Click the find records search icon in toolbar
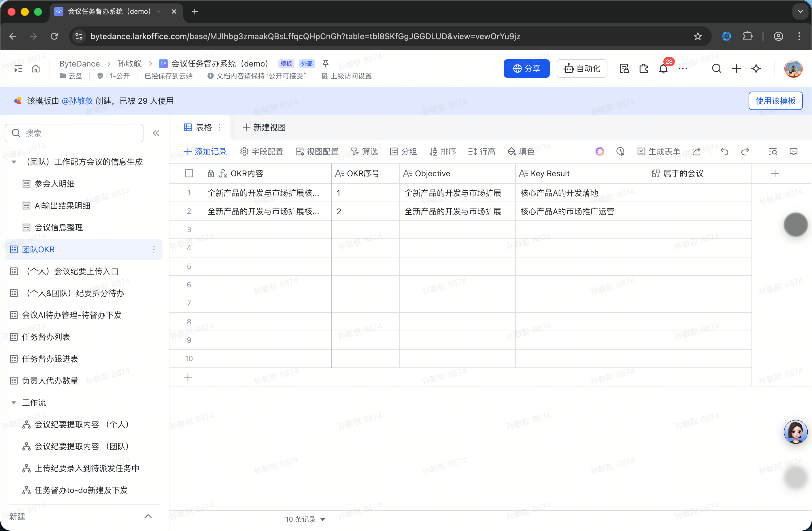Image resolution: width=812 pixels, height=531 pixels. coord(773,151)
